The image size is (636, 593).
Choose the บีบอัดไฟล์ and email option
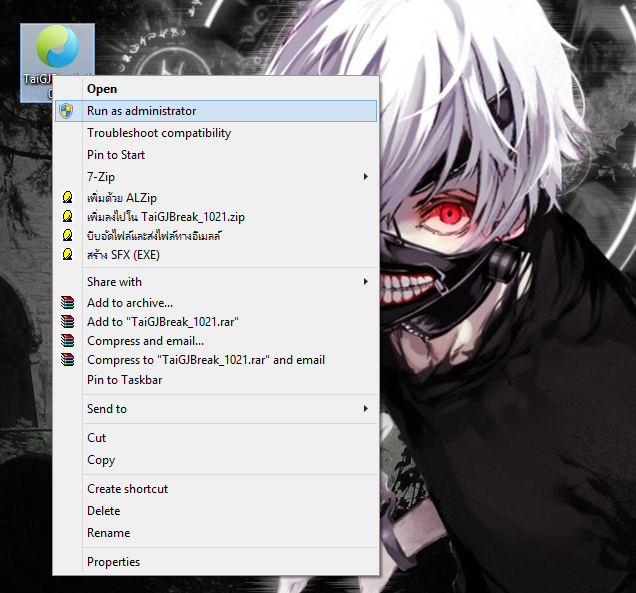click(x=216, y=236)
